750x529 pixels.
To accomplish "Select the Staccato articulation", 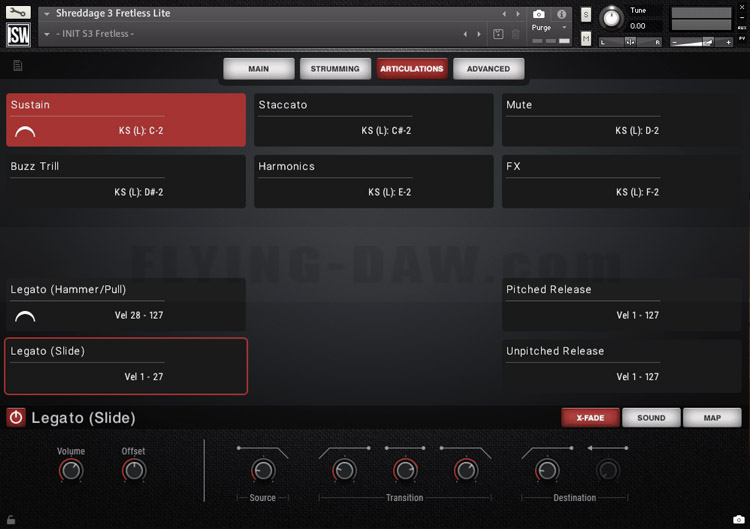I will [374, 120].
